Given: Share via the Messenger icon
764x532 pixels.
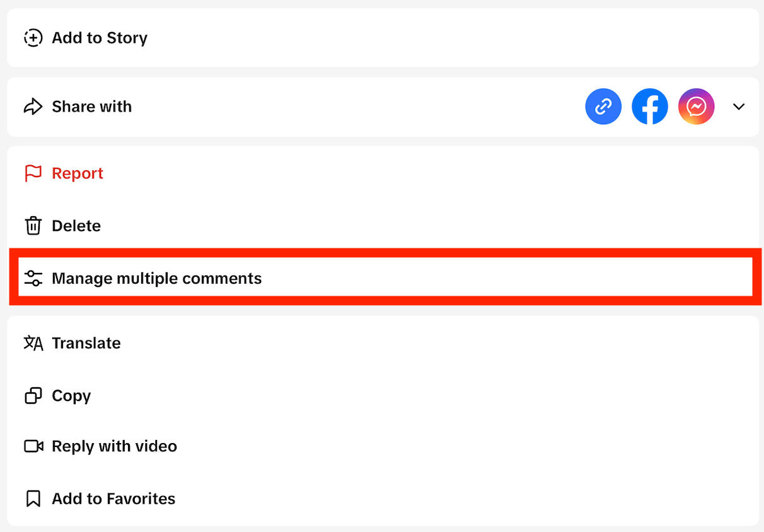Looking at the screenshot, I should (x=696, y=107).
